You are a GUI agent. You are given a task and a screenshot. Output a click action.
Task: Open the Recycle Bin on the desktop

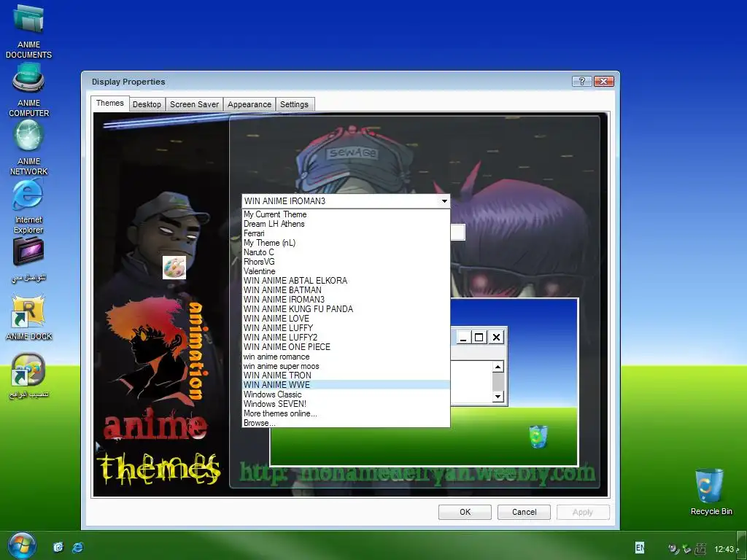(711, 492)
